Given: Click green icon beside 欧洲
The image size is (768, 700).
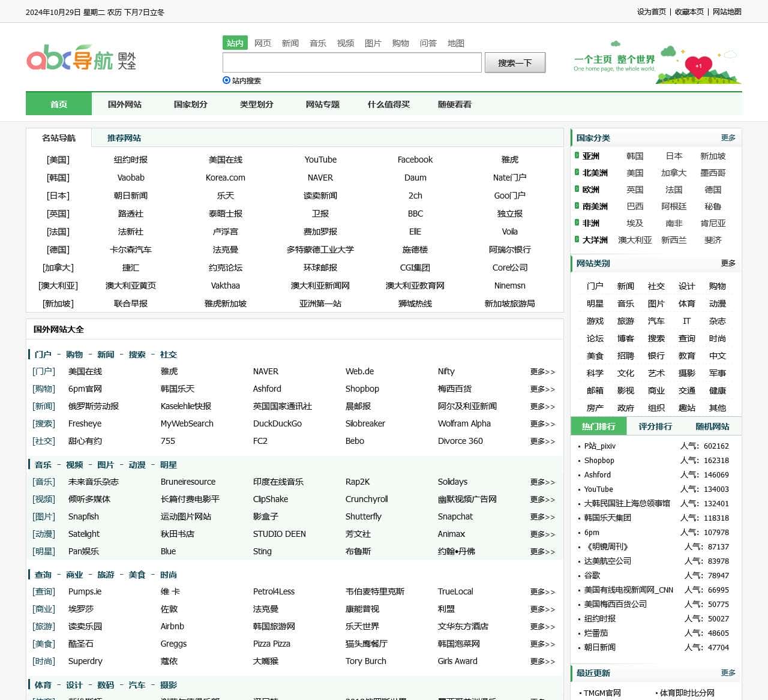Looking at the screenshot, I should (577, 189).
